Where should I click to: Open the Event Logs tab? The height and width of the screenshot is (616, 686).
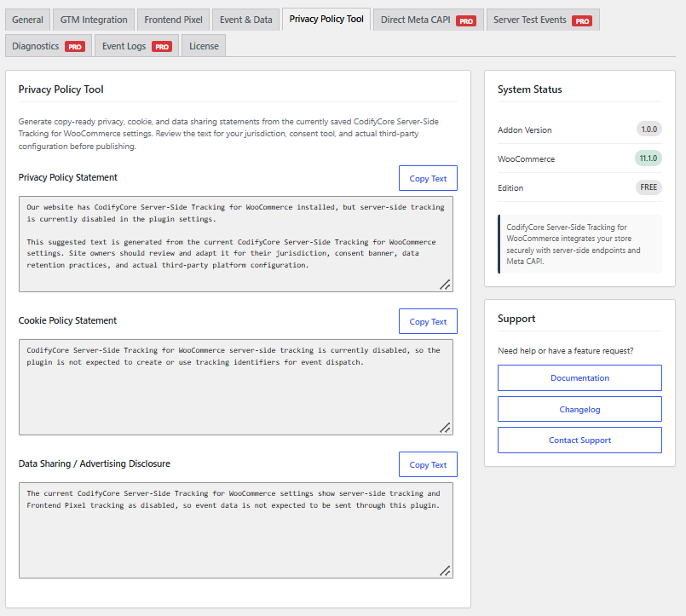[136, 46]
